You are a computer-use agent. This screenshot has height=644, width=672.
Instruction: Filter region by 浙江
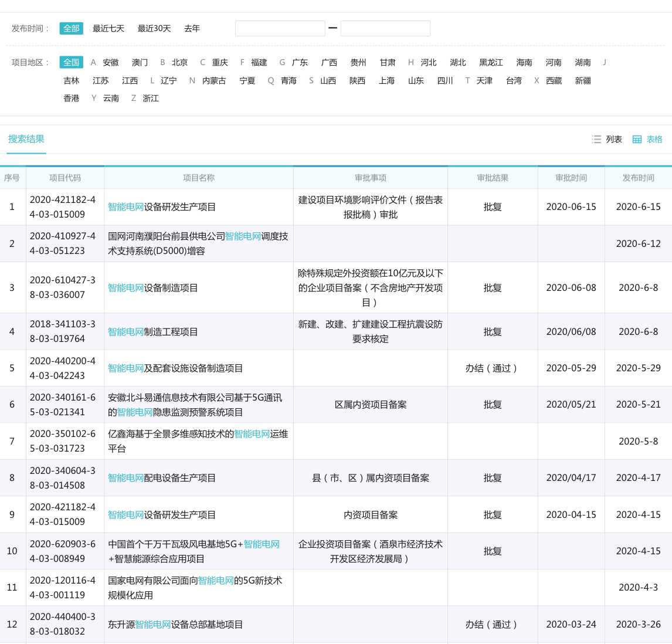(151, 98)
